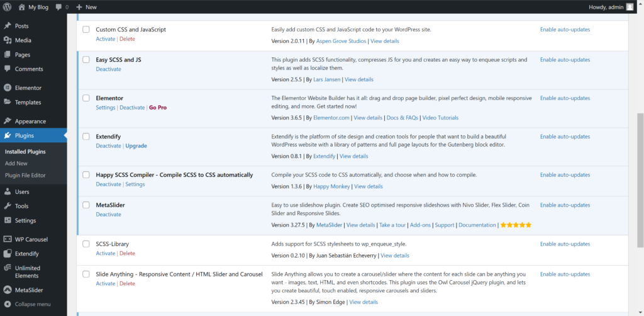Screen dimensions: 644x316
Task: Open the Appearance menu label
Action: 30,121
